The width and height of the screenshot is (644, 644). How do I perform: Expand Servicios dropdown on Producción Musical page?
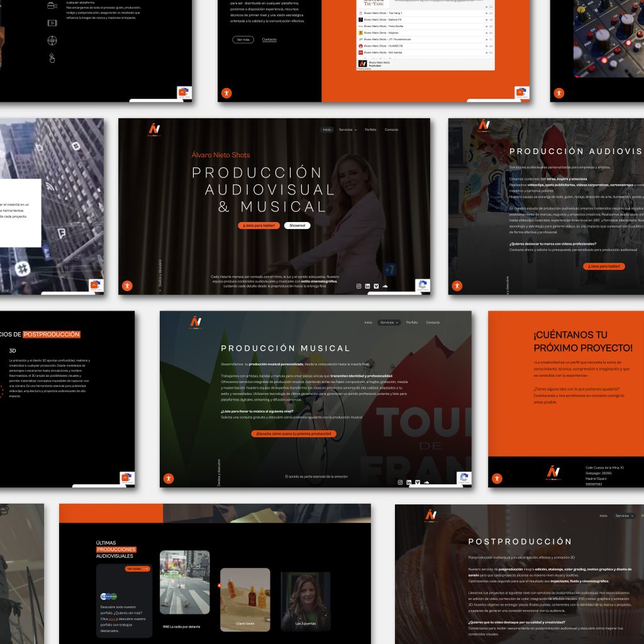click(389, 323)
